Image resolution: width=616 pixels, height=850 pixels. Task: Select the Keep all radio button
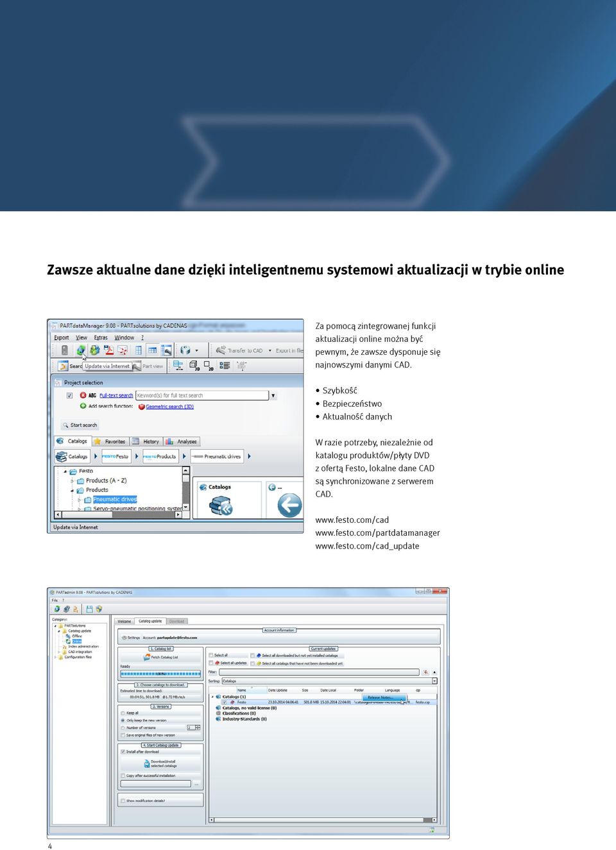coord(123,713)
